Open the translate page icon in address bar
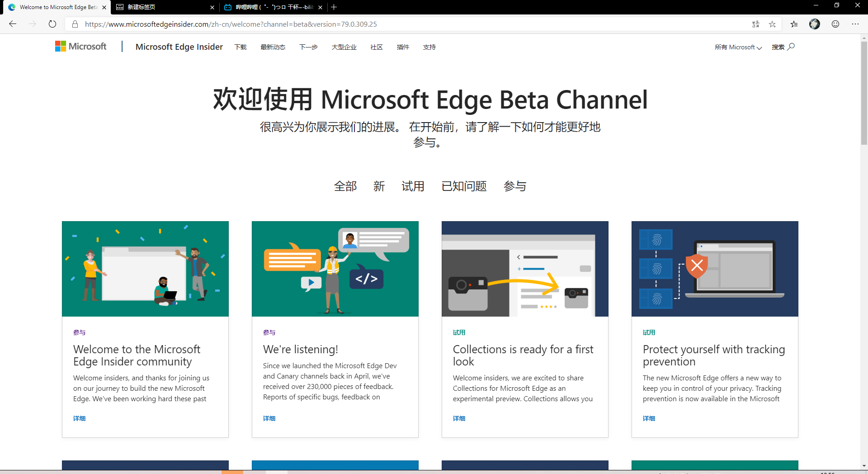Viewport: 868px width, 474px height. [x=755, y=24]
